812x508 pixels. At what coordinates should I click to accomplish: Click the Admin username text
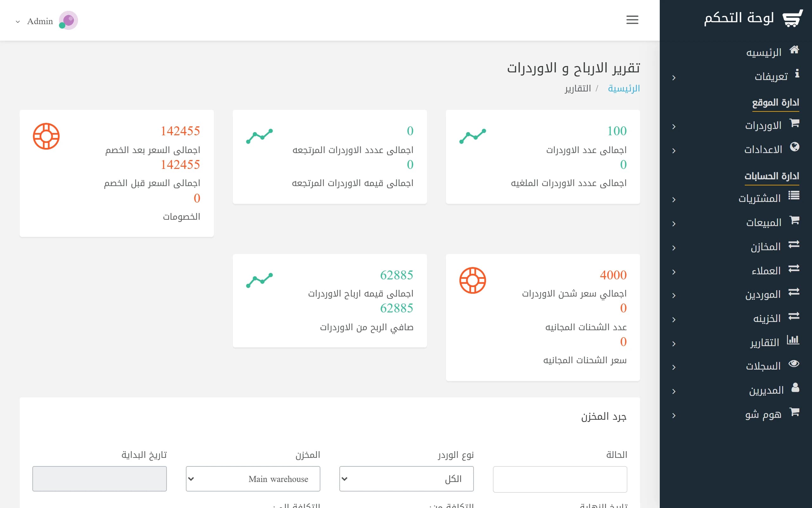coord(40,21)
